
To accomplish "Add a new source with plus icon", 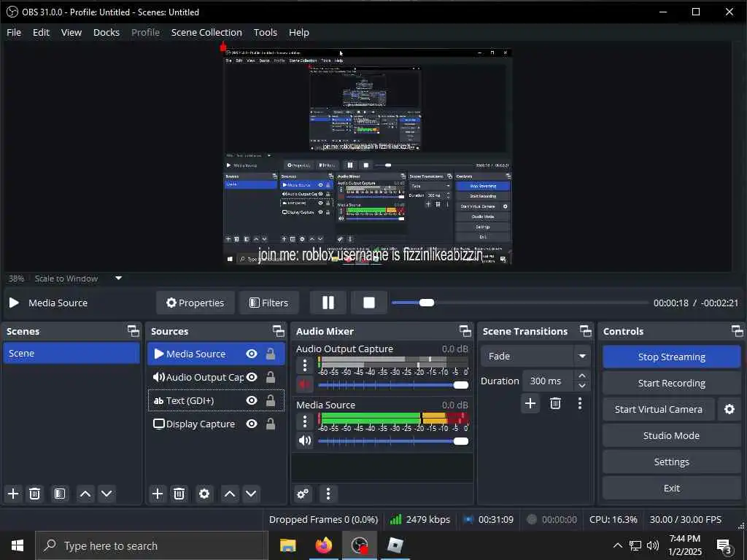I will pyautogui.click(x=158, y=494).
